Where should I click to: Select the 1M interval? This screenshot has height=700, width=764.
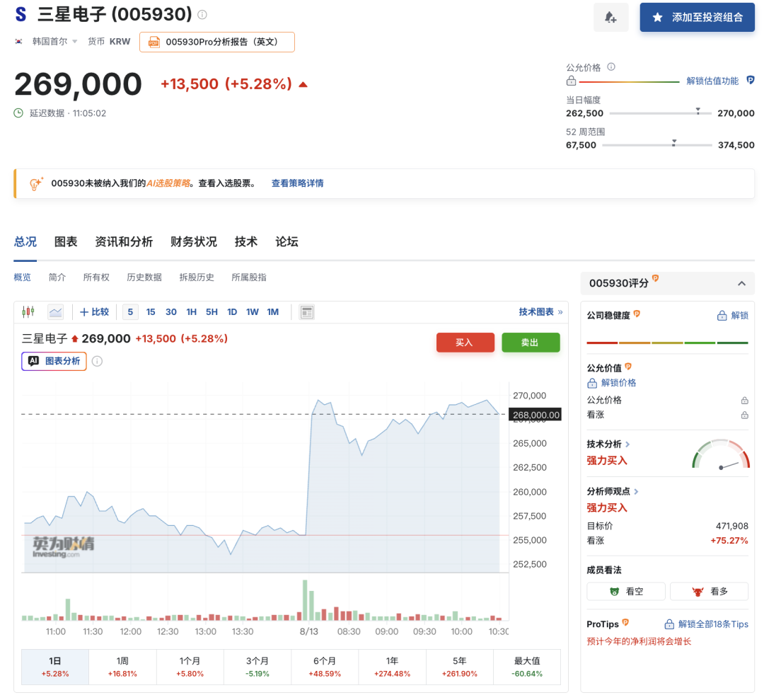[273, 312]
